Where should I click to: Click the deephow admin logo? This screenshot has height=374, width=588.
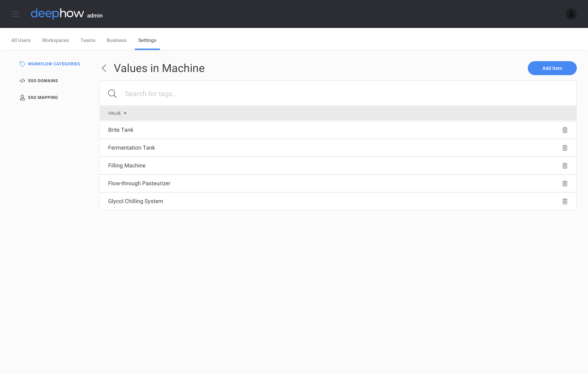[66, 14]
